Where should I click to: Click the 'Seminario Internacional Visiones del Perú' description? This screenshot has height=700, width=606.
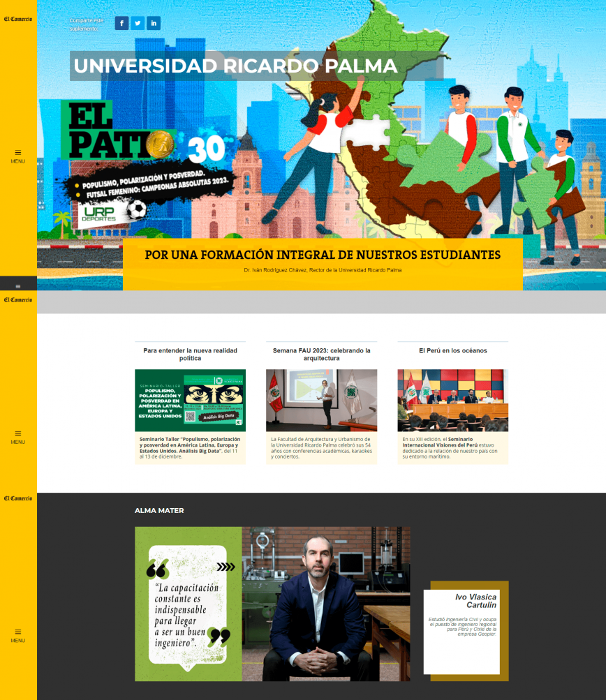tap(450, 448)
